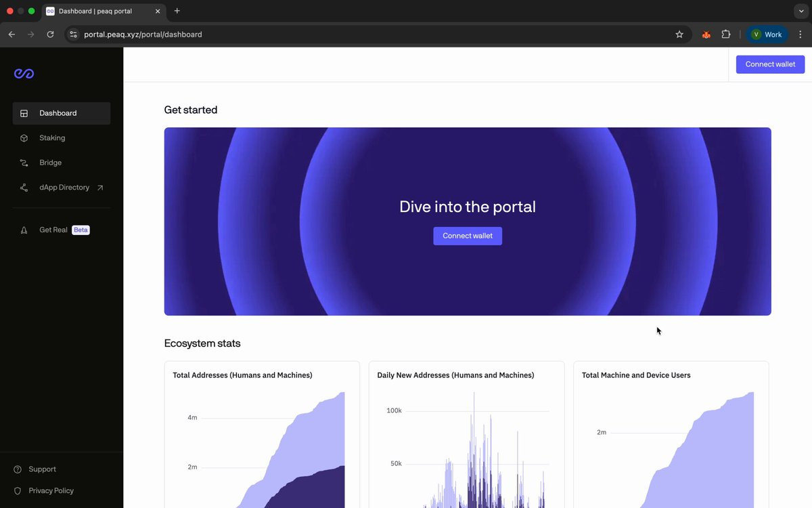
Task: Click the site information icon in address bar
Action: (x=74, y=34)
